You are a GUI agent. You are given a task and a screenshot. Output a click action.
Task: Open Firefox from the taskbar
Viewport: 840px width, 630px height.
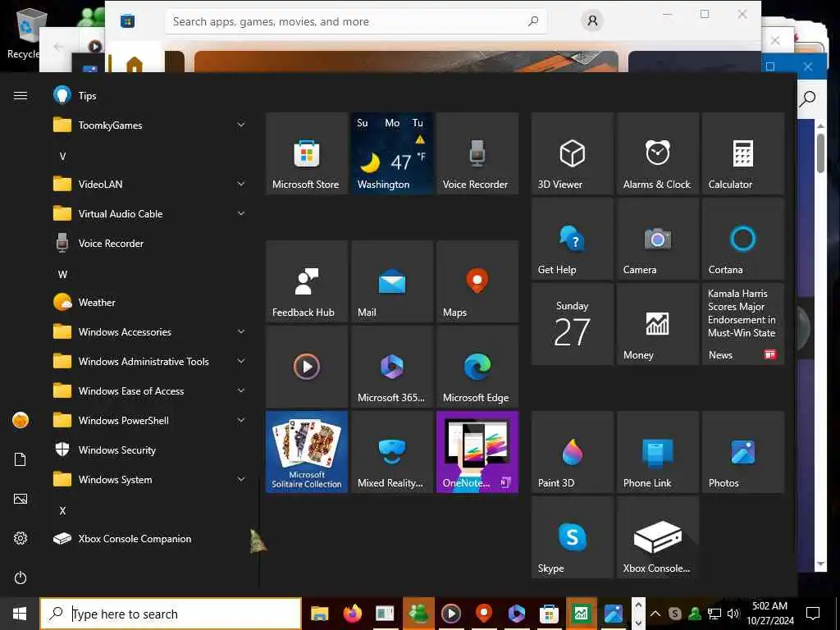pyautogui.click(x=353, y=614)
